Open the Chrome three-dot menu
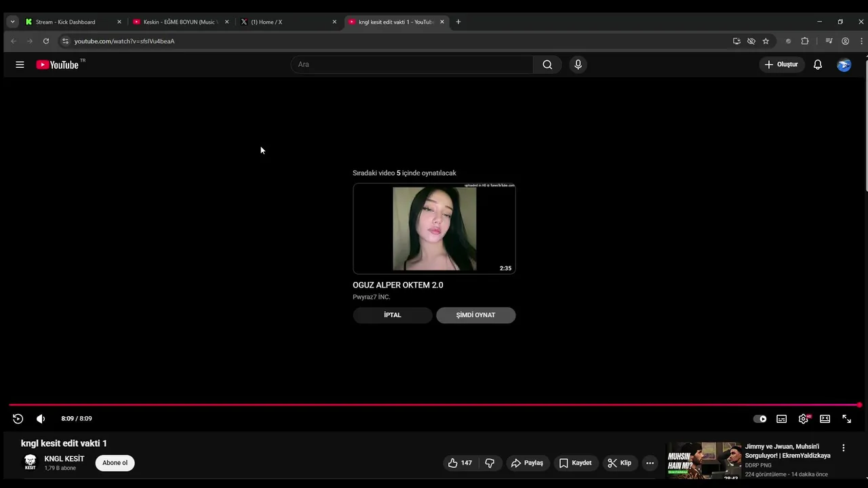 tap(861, 41)
